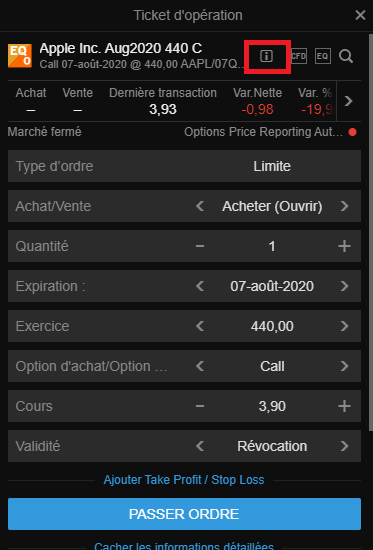Lower Cours price with minus icon

coord(200,406)
